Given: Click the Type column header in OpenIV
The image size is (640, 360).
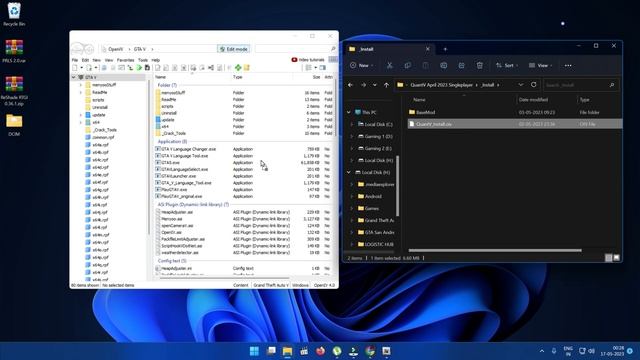Looking at the screenshot, I should point(238,77).
